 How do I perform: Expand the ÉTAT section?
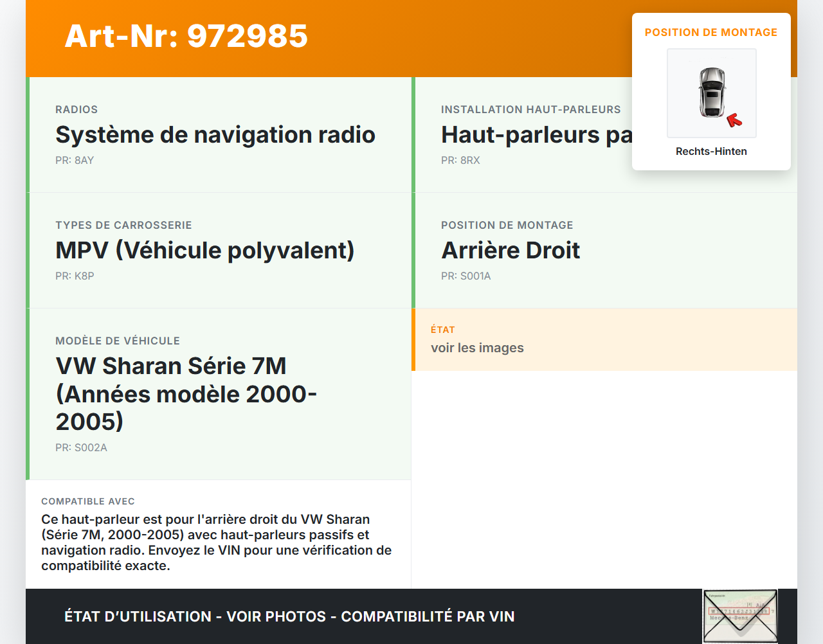[477, 339]
